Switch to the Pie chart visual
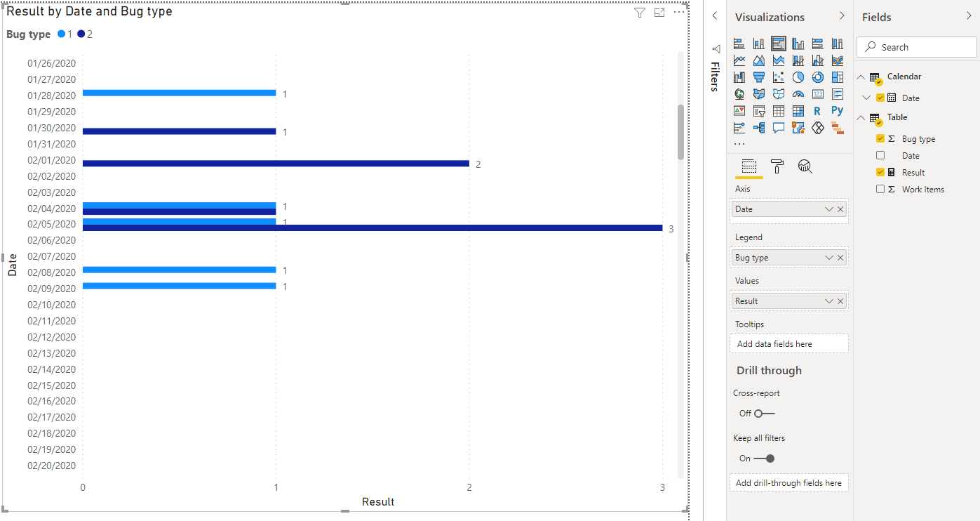Image resolution: width=980 pixels, height=521 pixels. [798, 77]
